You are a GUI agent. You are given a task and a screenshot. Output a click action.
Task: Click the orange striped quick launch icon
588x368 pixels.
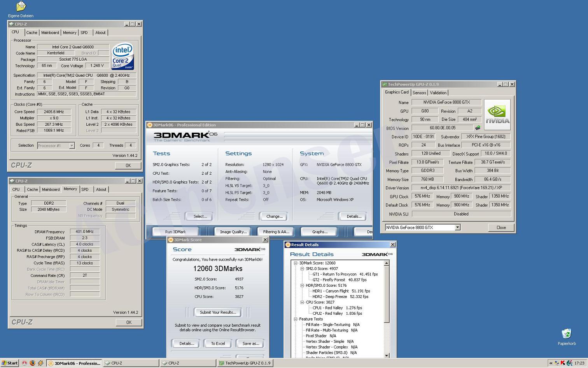point(40,363)
